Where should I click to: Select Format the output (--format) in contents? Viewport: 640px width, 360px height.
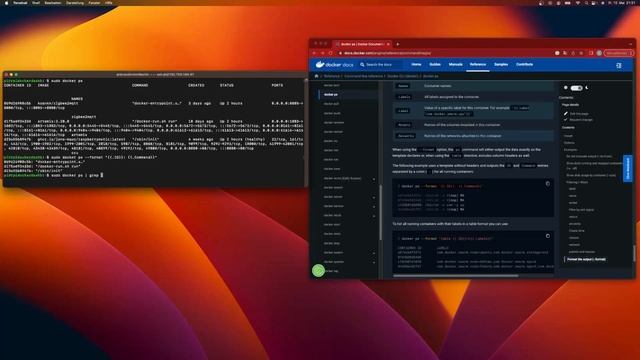click(586, 259)
